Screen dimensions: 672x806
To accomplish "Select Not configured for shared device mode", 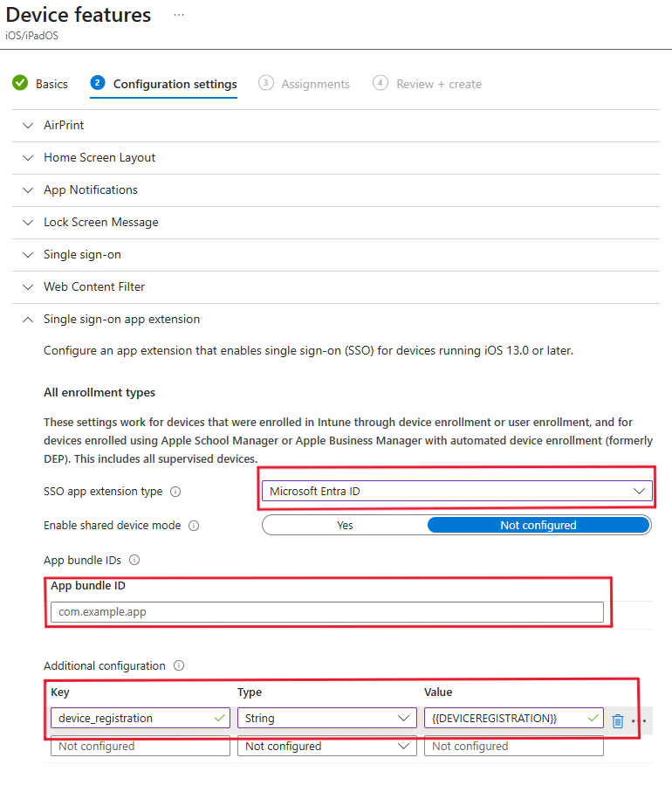I will 538,525.
